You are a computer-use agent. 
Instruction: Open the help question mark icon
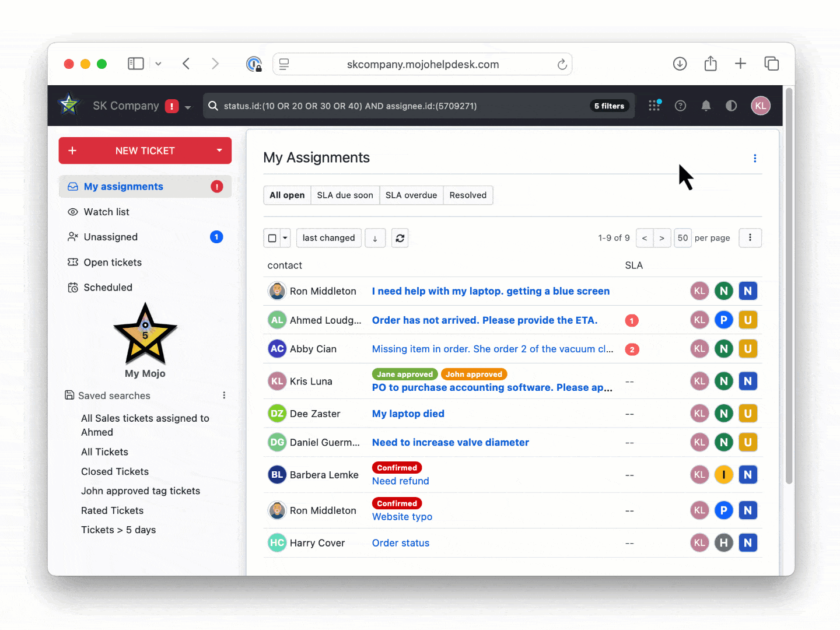click(x=680, y=106)
